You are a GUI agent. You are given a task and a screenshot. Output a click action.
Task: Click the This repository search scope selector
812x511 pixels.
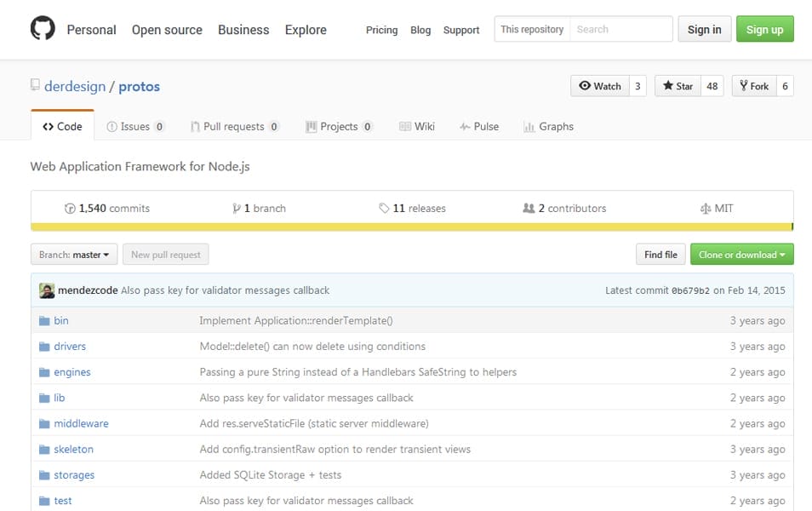coord(532,30)
